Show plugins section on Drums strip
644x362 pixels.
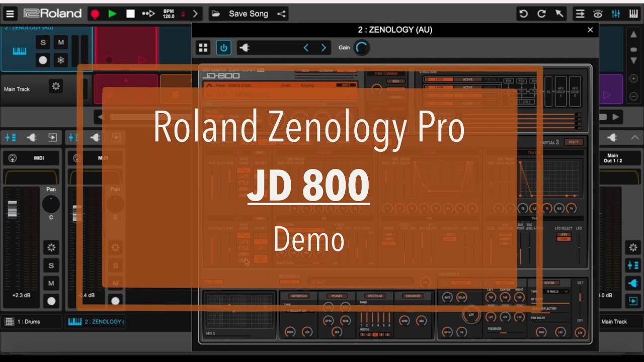pos(32,137)
